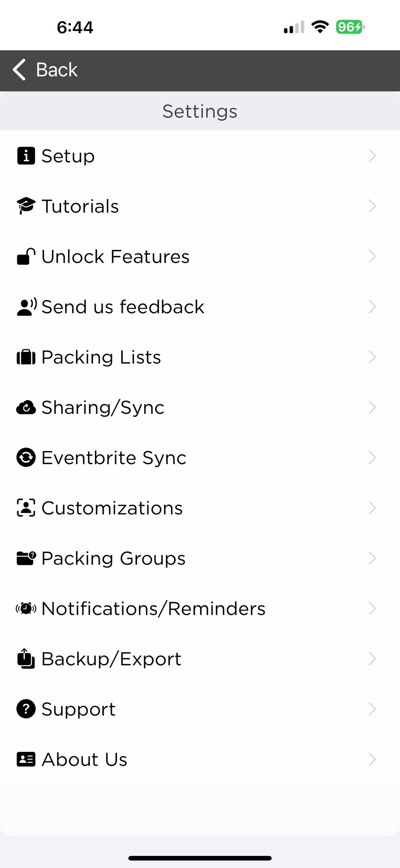Image resolution: width=400 pixels, height=868 pixels.
Task: Tap the circular Eventbrite Sync icon
Action: tap(26, 457)
